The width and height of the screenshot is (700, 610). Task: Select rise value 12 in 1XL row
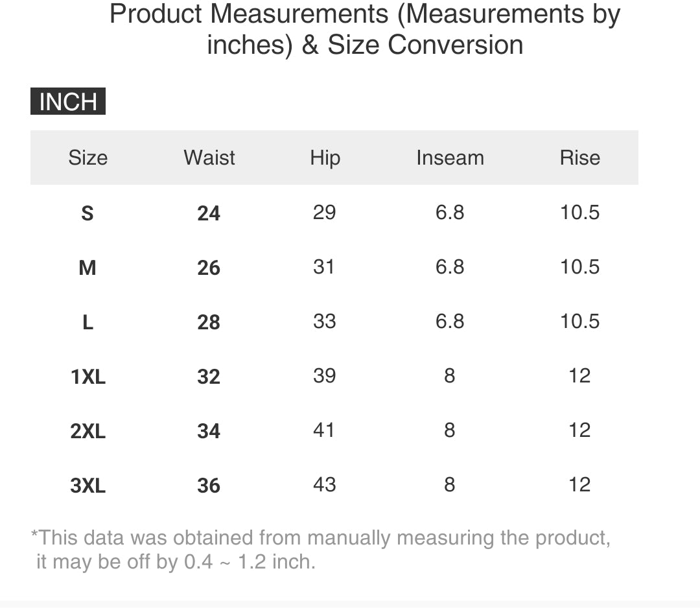(x=579, y=375)
